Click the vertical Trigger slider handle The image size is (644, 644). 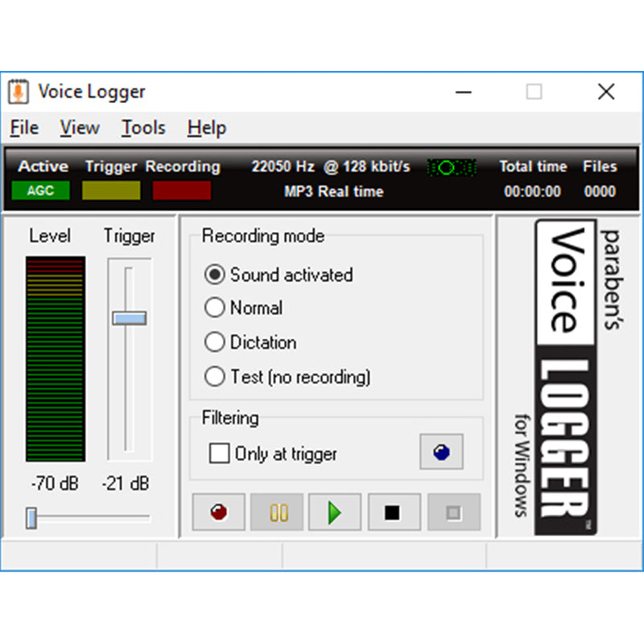click(x=129, y=318)
